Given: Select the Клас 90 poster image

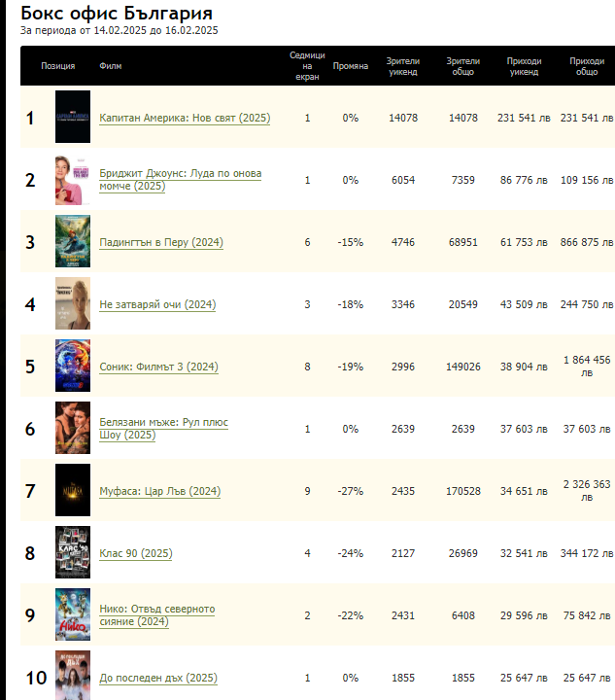Looking at the screenshot, I should (x=73, y=552).
